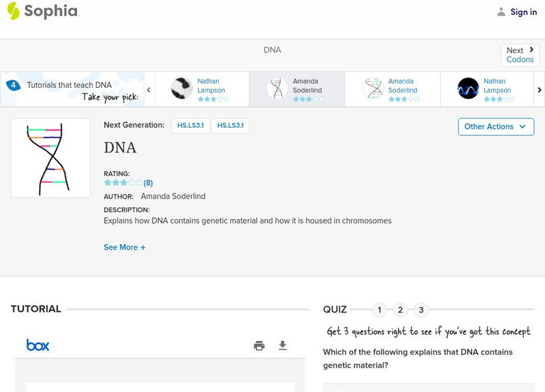Go to Next Codons tutorial
The width and height of the screenshot is (545, 392).
pyautogui.click(x=520, y=55)
